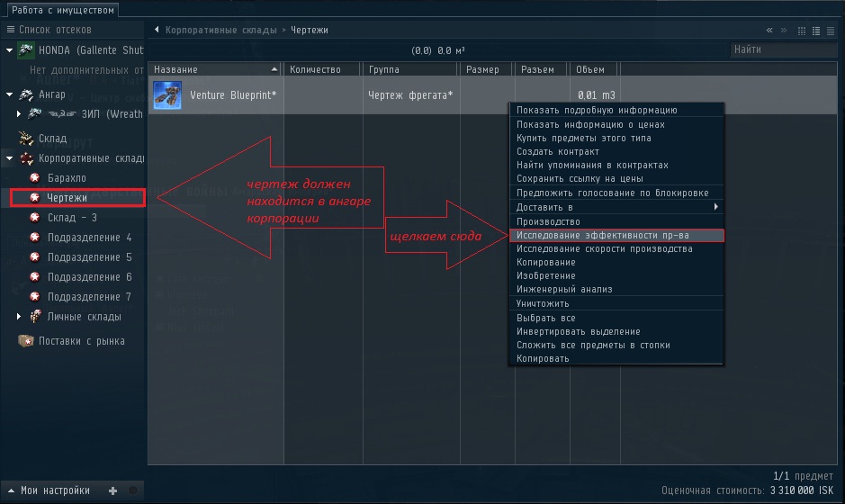845x504 pixels.
Task: Click the Подразделение 7 division icon
Action: pos(35,297)
